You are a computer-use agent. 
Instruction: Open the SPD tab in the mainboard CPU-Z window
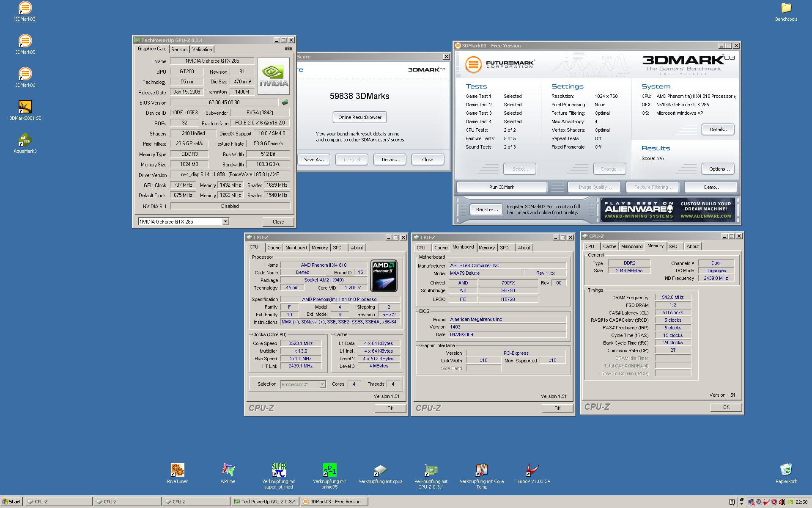504,248
